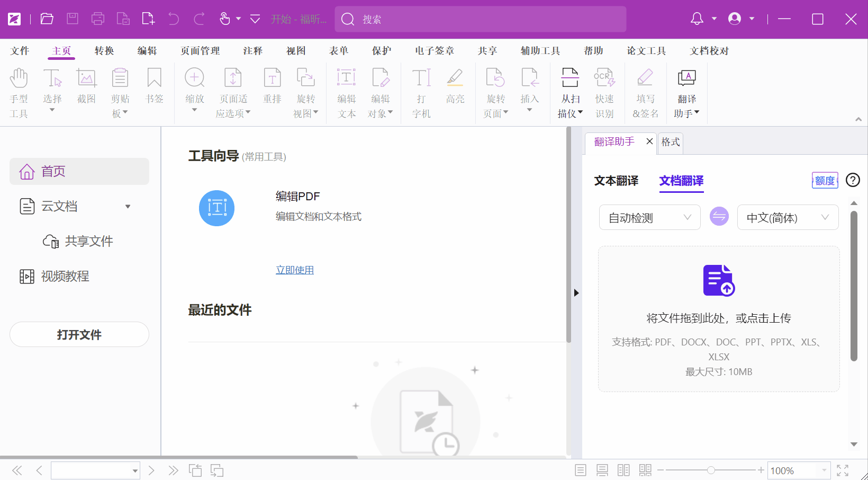Image resolution: width=868 pixels, height=480 pixels.
Task: Click the Save icon in title bar
Action: (73, 19)
